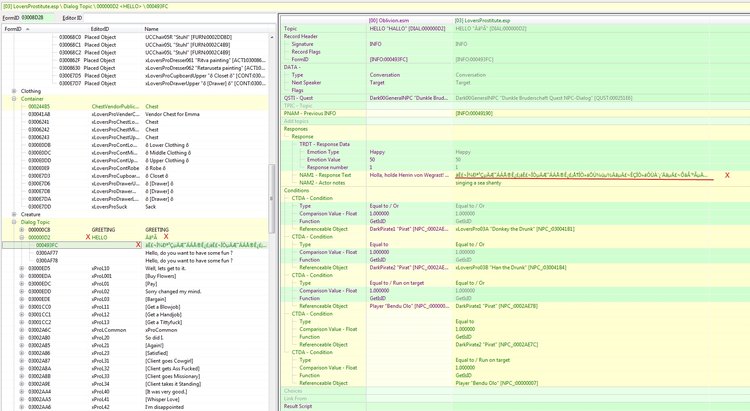The width and height of the screenshot is (750, 411).
Task: Select the 000493FC INFO record row
Action: 135,245
